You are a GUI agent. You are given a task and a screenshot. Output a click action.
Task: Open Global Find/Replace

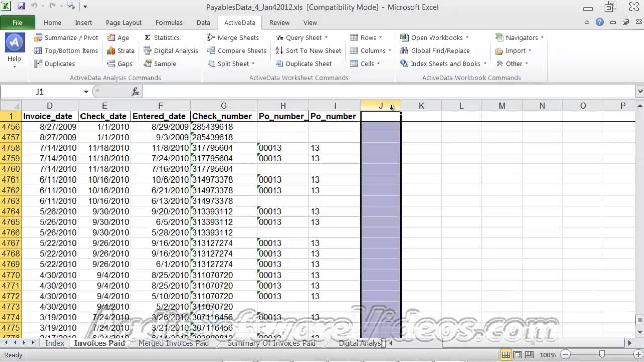pyautogui.click(x=435, y=51)
